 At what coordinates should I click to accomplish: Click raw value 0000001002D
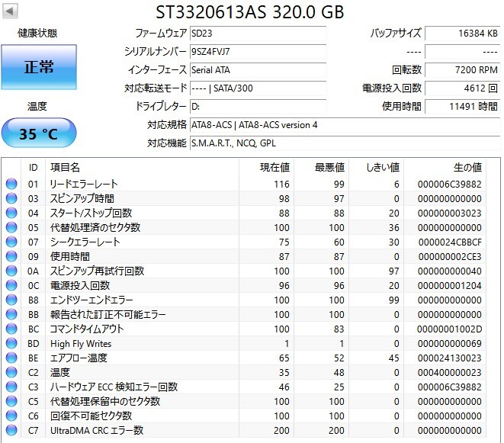pyautogui.click(x=449, y=329)
